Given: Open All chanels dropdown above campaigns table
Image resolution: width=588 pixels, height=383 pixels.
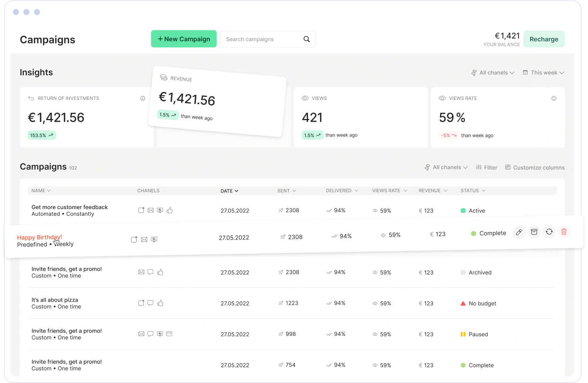Looking at the screenshot, I should (x=446, y=167).
